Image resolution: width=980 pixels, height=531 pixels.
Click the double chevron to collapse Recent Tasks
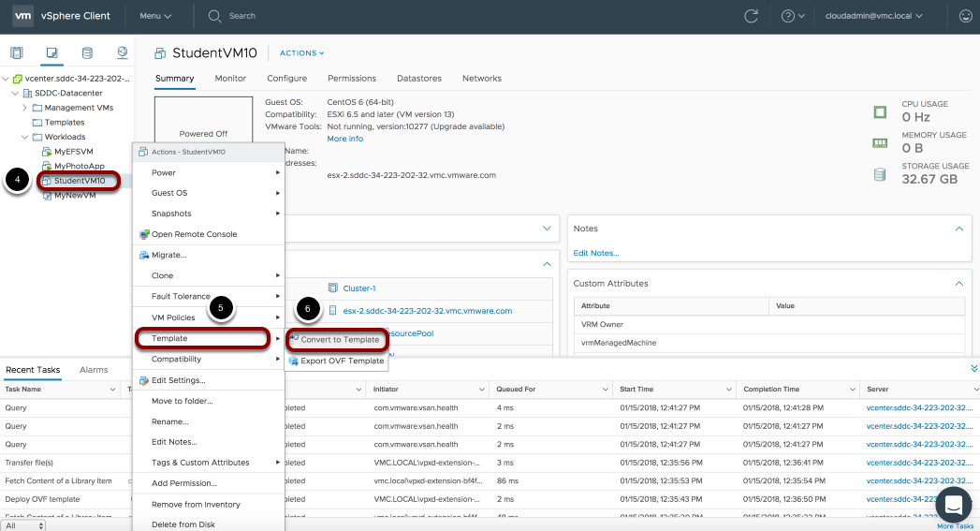click(x=973, y=369)
